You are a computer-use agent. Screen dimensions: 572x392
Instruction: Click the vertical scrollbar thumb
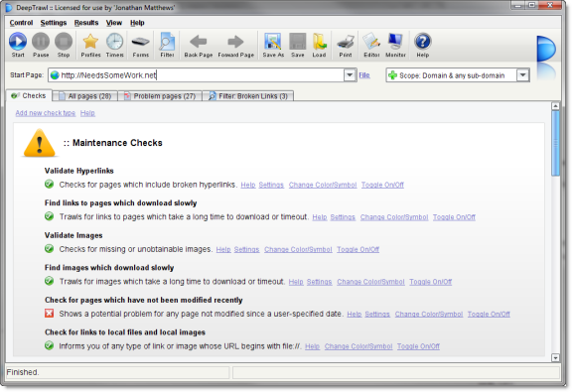555,143
